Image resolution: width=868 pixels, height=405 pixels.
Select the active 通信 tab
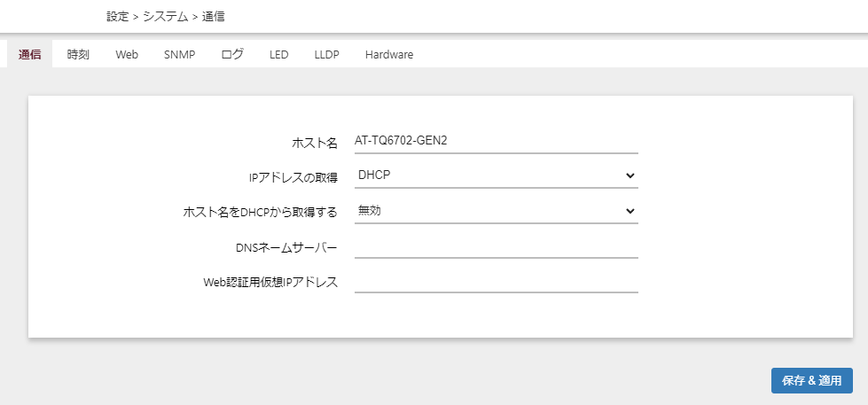(30, 54)
